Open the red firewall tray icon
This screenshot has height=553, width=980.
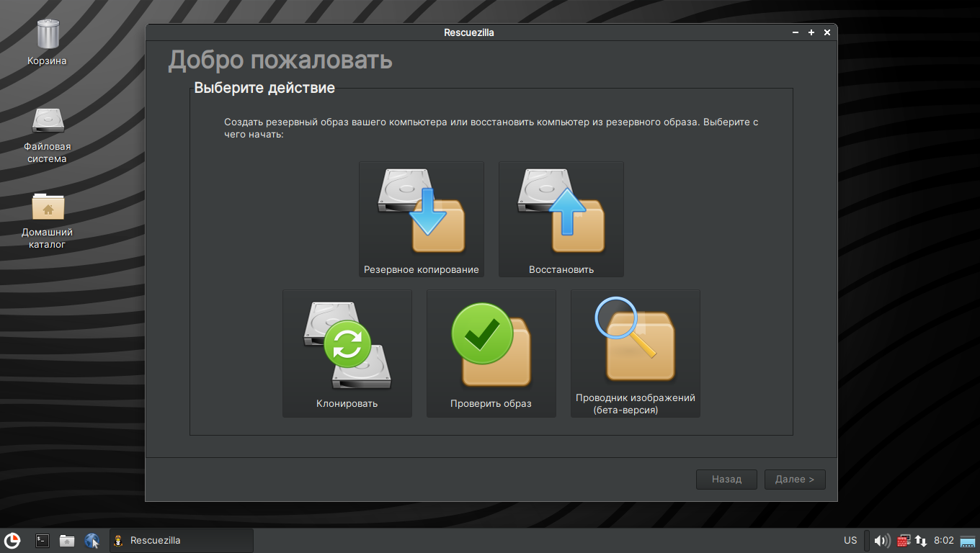click(903, 540)
